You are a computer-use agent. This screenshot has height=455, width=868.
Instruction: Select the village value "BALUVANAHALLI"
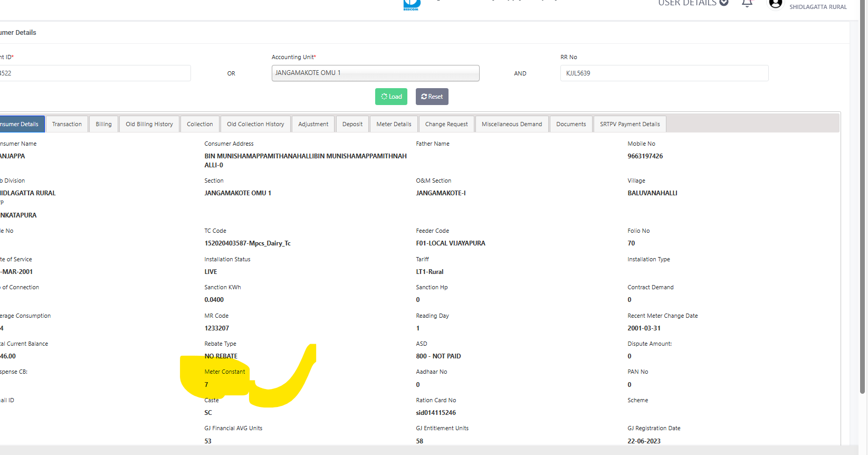click(653, 193)
